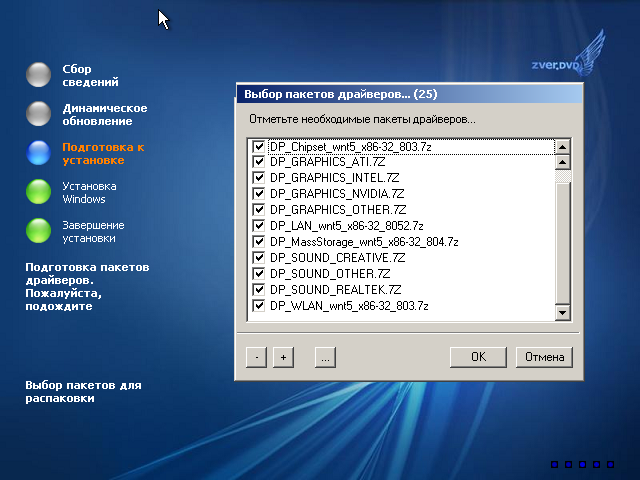This screenshot has height=480, width=640.
Task: Click the green Установка Windows step orb
Action: click(38, 191)
